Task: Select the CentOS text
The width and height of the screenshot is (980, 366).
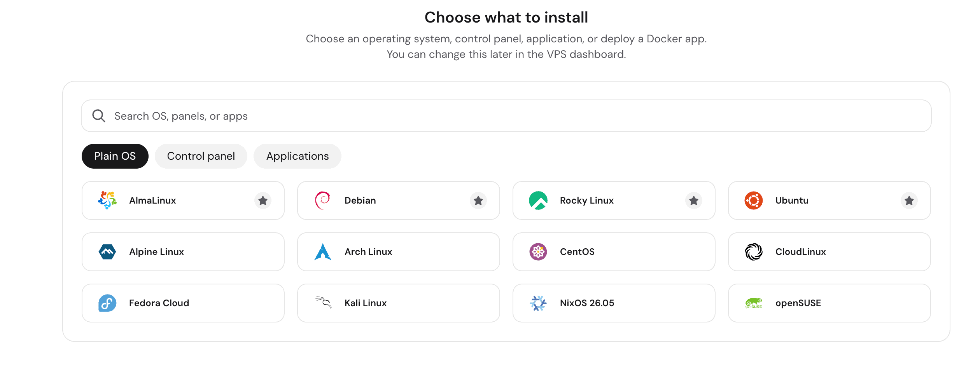Action: (x=577, y=252)
